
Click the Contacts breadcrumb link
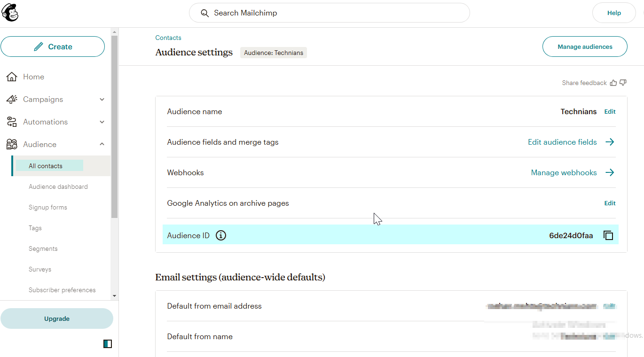[x=168, y=38]
